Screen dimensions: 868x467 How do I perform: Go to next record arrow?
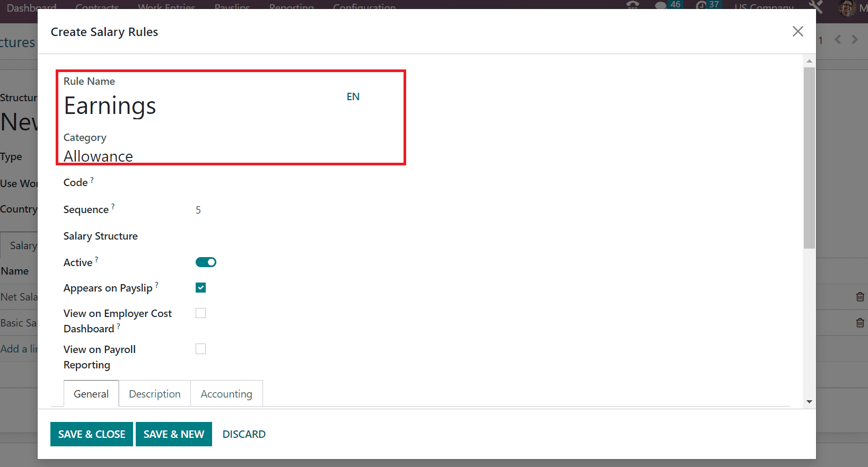[855, 40]
